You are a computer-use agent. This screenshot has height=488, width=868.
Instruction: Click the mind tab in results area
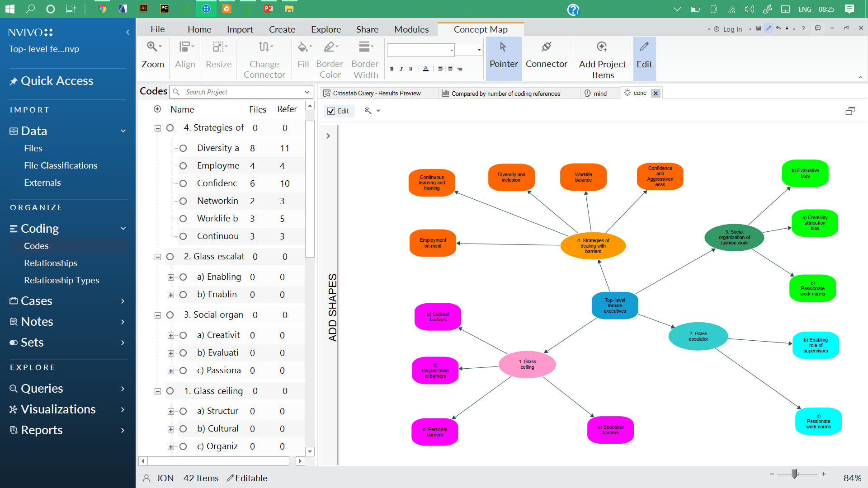point(601,93)
